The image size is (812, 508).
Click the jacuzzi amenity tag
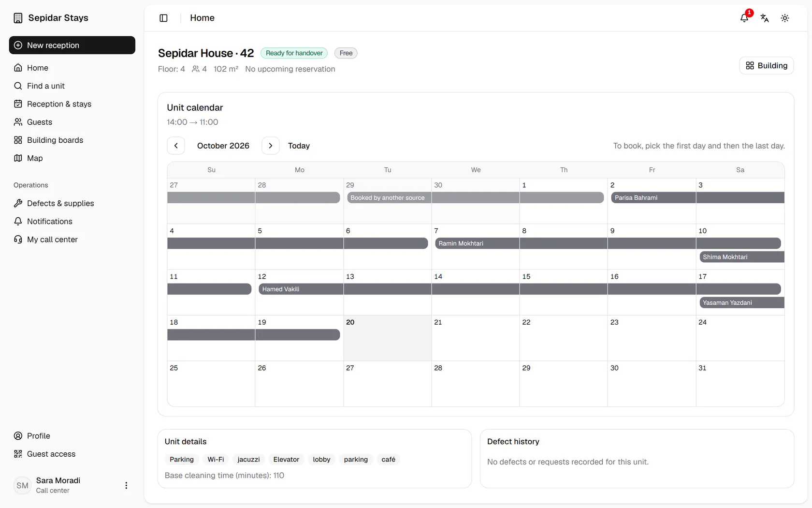248,460
